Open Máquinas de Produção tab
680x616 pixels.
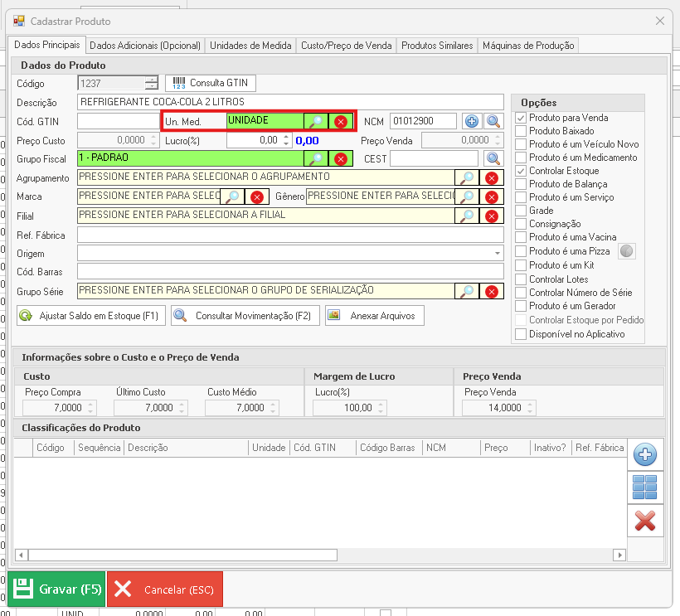coord(528,46)
